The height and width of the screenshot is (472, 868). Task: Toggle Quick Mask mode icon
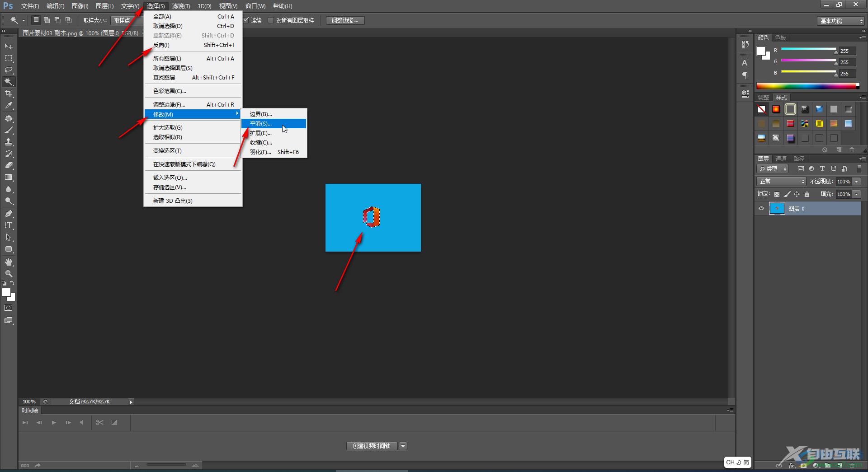tap(9, 308)
